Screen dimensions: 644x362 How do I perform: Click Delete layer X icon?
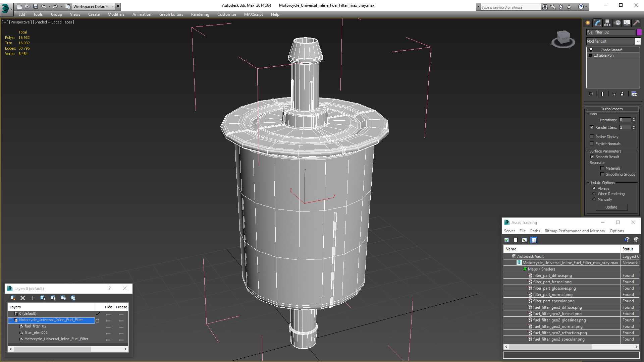pyautogui.click(x=23, y=298)
